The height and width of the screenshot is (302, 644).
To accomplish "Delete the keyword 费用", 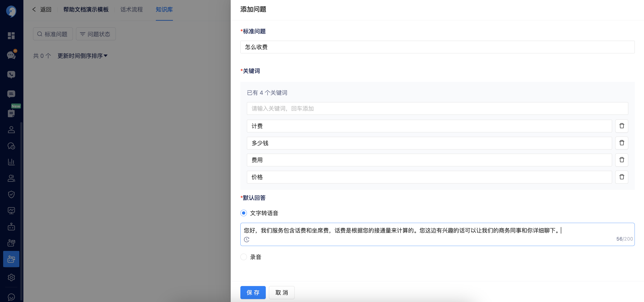I will 622,160.
